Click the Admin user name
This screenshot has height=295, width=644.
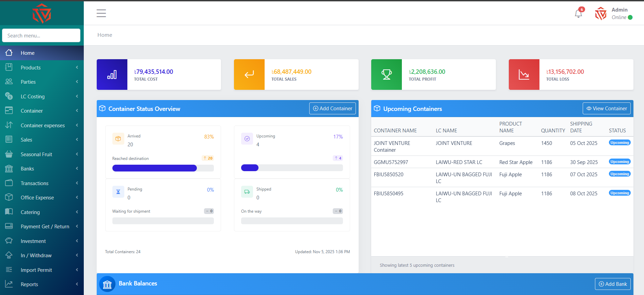click(x=619, y=10)
